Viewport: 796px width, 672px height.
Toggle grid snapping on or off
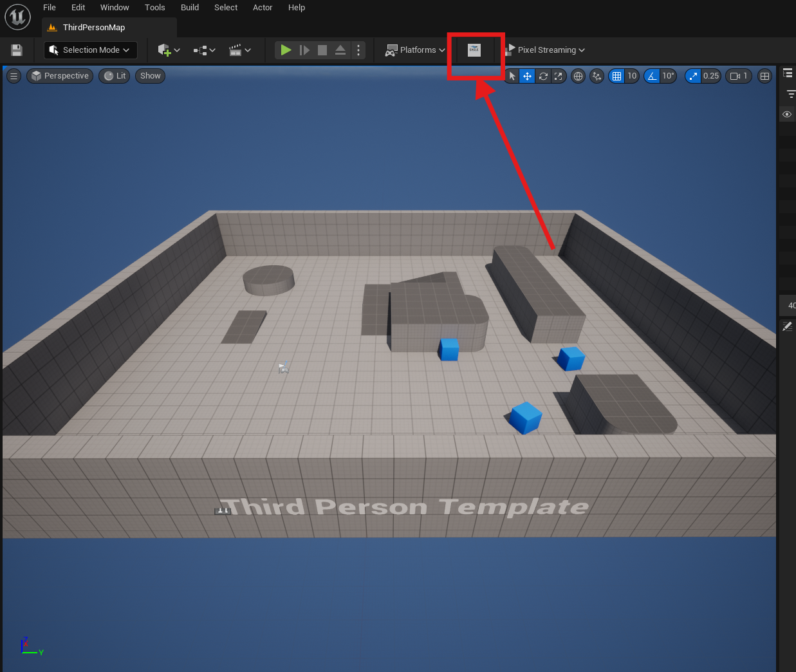(616, 76)
